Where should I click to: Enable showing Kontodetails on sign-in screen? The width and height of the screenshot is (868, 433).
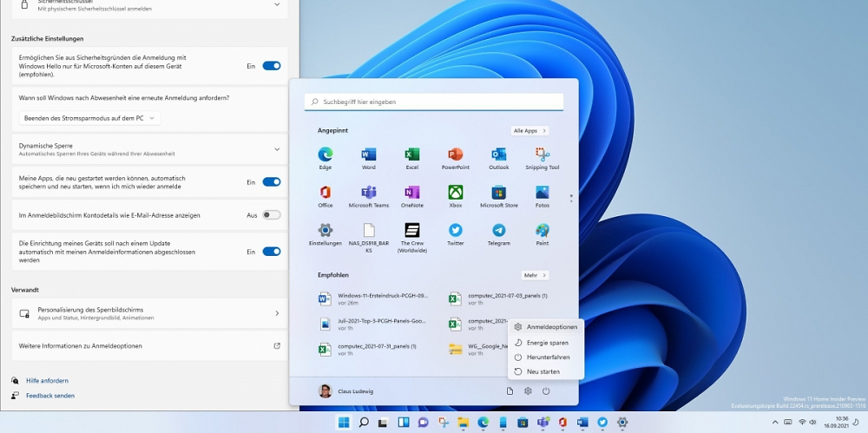[271, 215]
